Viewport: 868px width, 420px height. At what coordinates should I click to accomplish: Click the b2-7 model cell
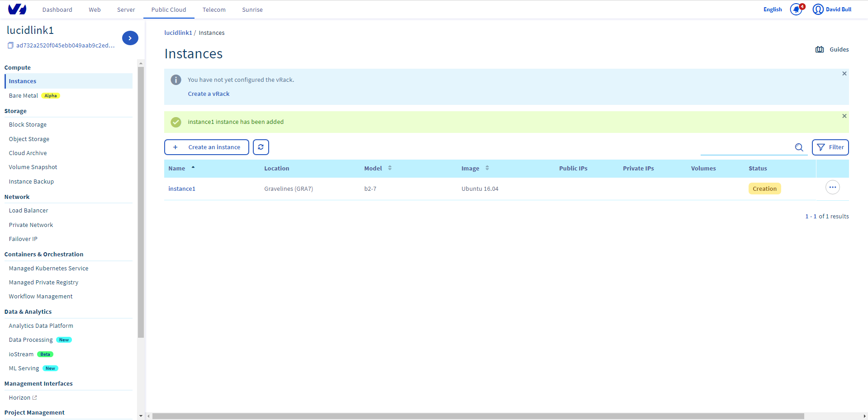click(x=370, y=189)
